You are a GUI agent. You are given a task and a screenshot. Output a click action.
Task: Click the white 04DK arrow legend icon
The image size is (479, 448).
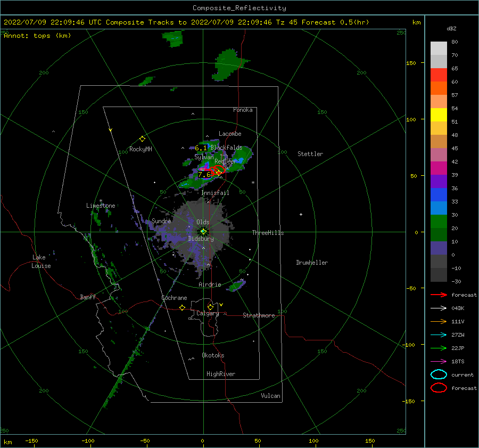pyautogui.click(x=439, y=308)
